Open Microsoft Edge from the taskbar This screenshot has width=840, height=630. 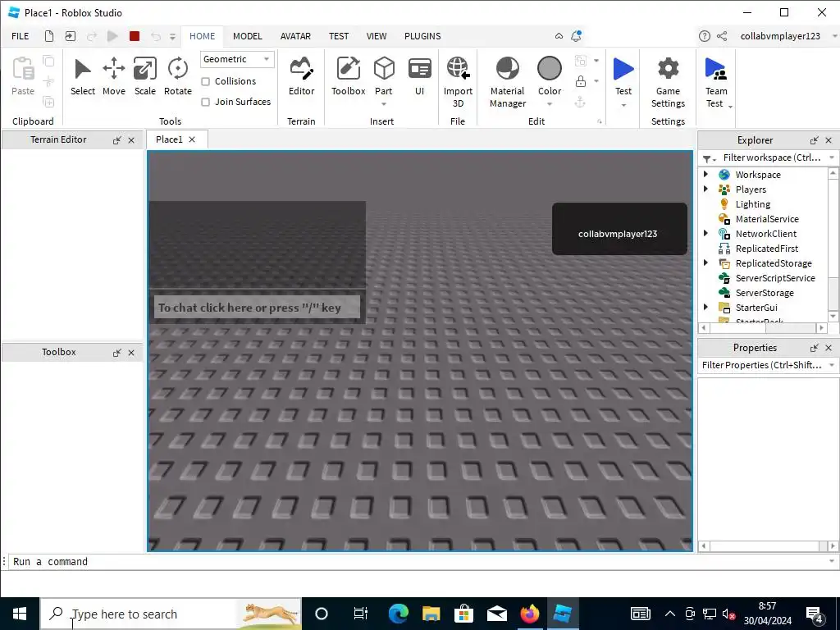tap(398, 614)
